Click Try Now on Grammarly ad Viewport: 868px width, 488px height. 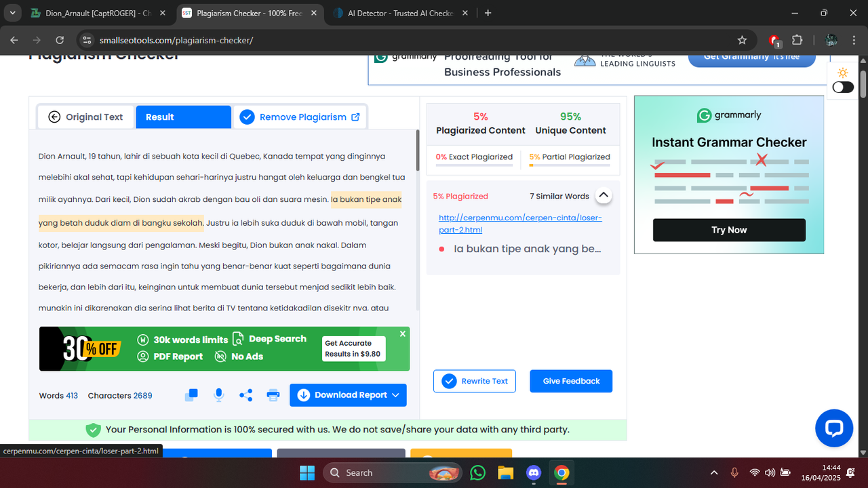[729, 230]
